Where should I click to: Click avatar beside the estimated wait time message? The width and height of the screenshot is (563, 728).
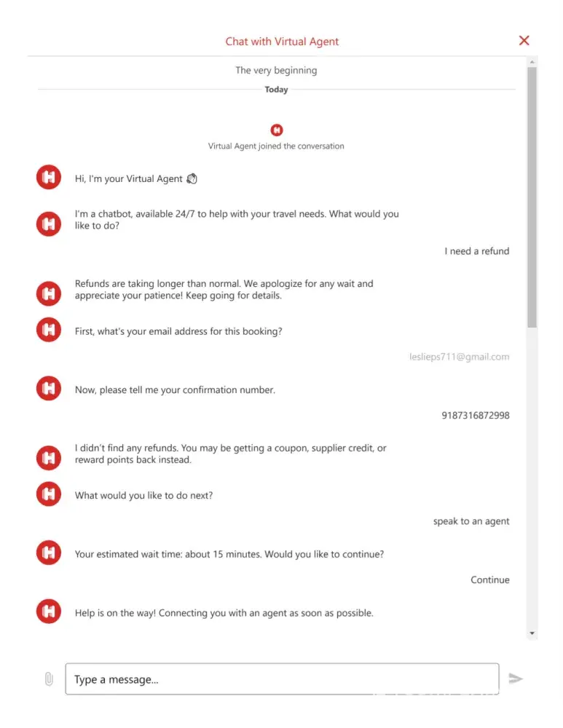pos(49,553)
